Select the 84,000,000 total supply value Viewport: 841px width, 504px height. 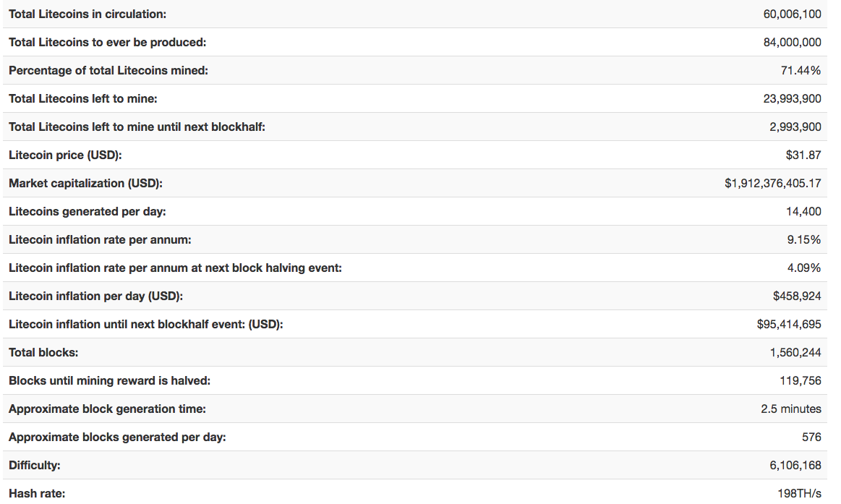click(792, 43)
